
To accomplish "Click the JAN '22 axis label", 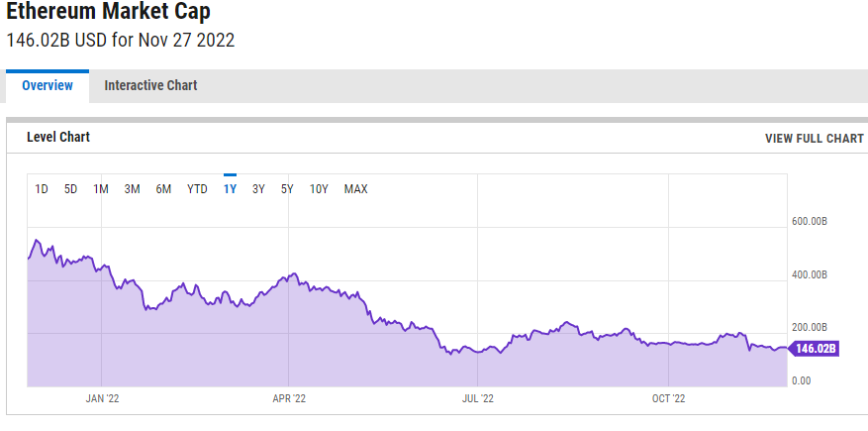I will (102, 399).
